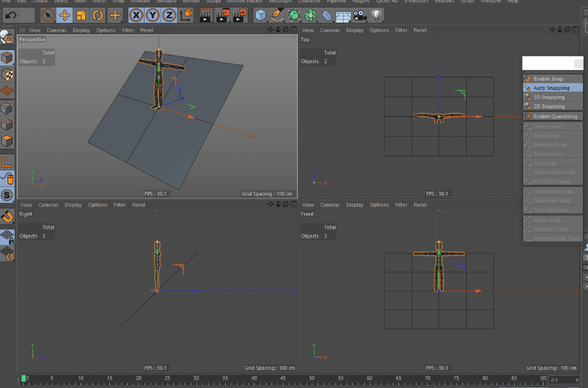This screenshot has width=588, height=388.
Task: Click Grid Spacing text in Perspective viewport
Action: (266, 194)
